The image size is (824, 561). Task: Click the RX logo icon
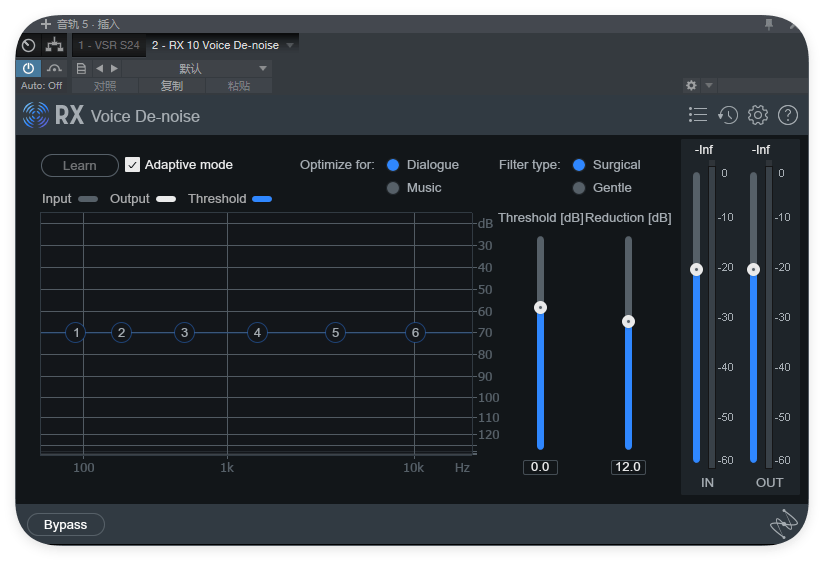[x=36, y=115]
